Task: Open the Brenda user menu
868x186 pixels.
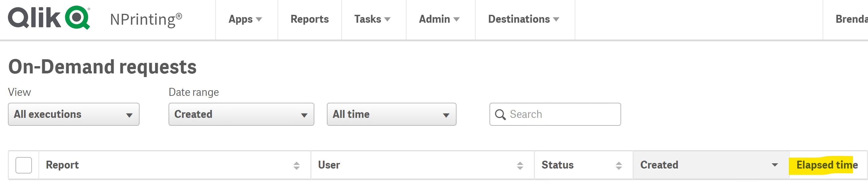Action: click(x=851, y=19)
